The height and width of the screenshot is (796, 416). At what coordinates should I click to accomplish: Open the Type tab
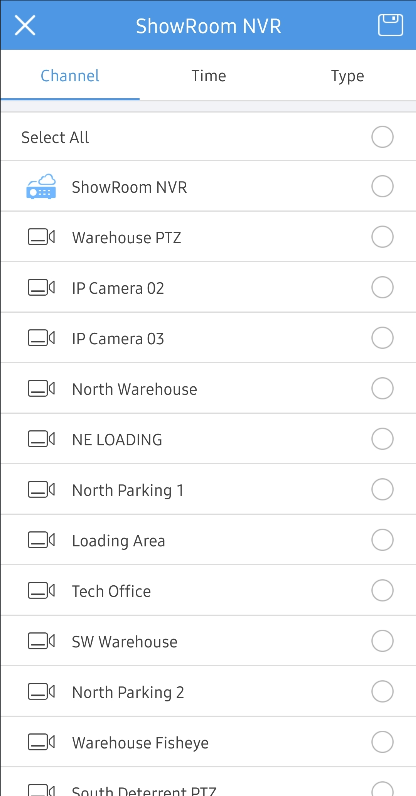click(x=347, y=76)
